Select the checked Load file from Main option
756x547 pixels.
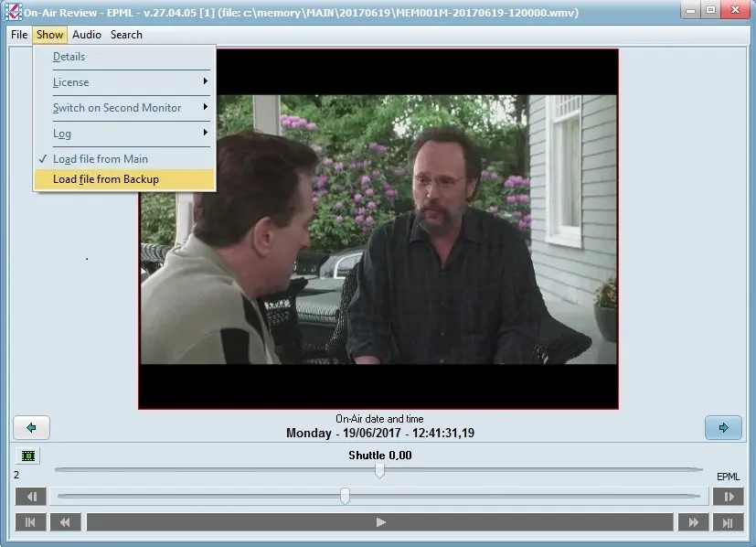(100, 159)
